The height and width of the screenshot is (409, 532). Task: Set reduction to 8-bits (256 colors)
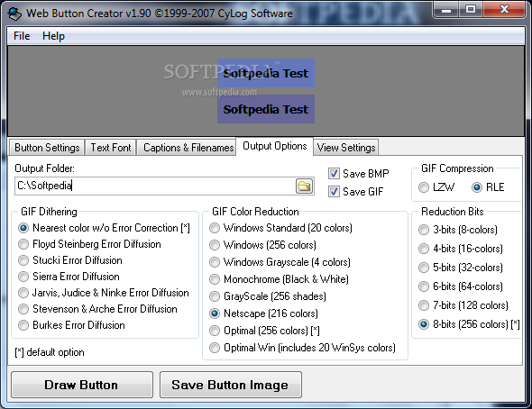pos(469,324)
